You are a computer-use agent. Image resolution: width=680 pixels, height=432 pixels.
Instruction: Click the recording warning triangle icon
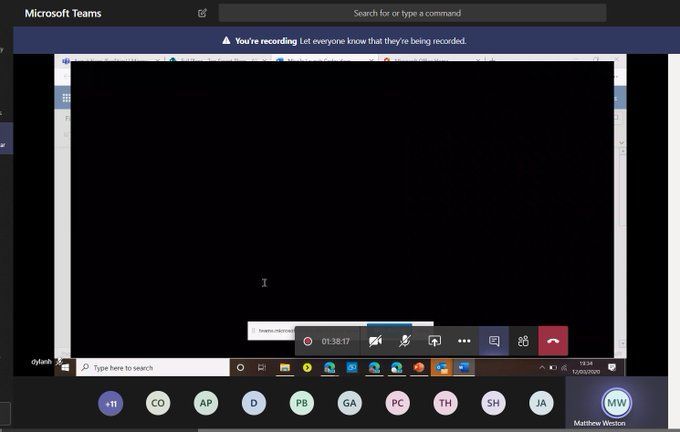(x=226, y=40)
